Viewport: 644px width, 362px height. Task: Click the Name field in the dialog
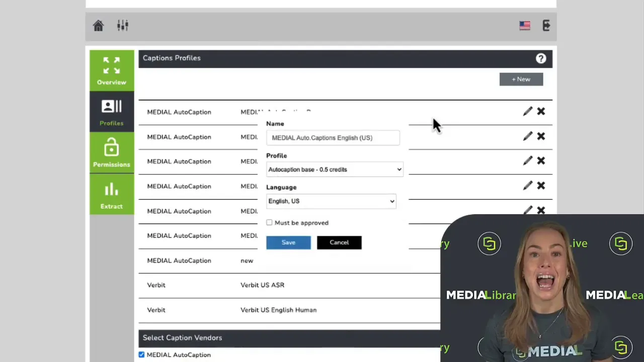[333, 138]
